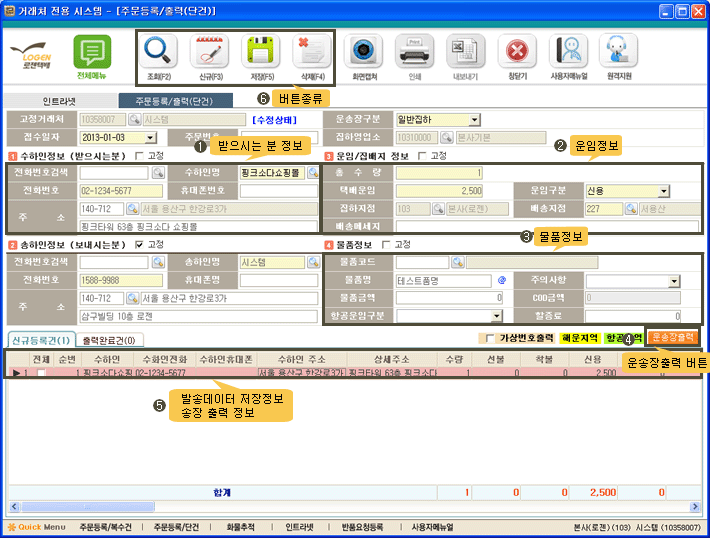
Task: Click the scrollbar right arrow
Action: click(x=695, y=507)
